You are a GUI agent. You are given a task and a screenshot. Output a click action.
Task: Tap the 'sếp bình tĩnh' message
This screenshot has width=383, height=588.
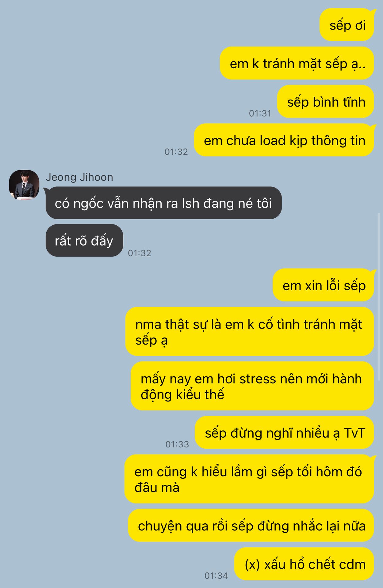click(326, 102)
